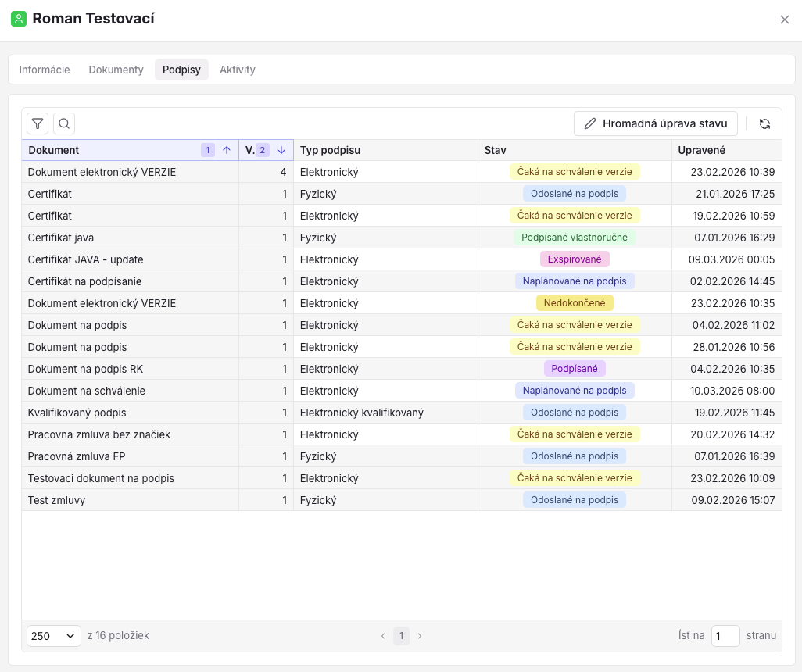The width and height of the screenshot is (802, 672).
Task: Open the filter funnel icon
Action: [x=38, y=123]
